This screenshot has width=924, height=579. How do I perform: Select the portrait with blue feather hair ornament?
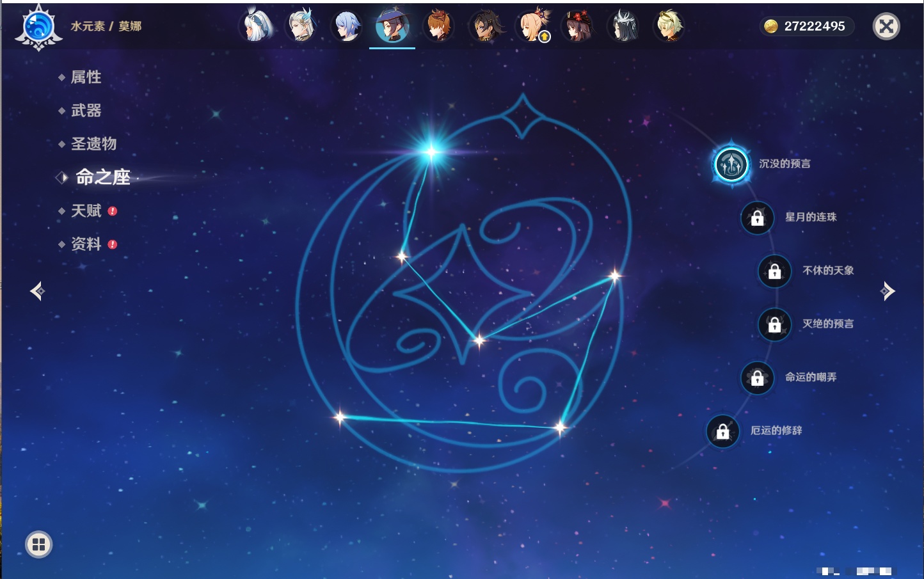[x=301, y=26]
